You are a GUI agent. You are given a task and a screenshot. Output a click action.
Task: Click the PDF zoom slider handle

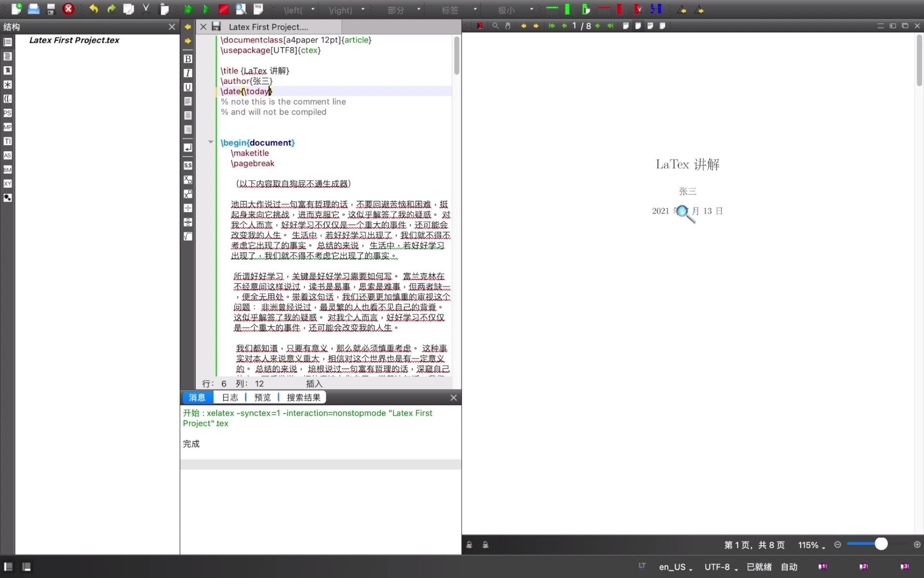point(881,544)
